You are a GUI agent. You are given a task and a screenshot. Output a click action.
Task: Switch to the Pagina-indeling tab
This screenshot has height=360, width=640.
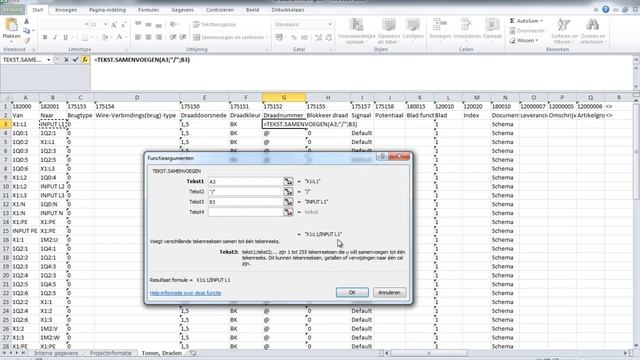click(107, 9)
